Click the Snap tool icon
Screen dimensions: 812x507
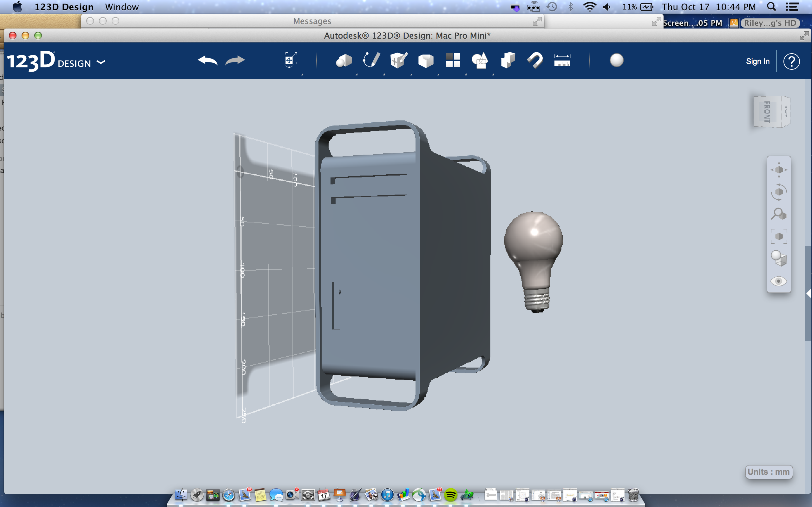click(x=534, y=61)
